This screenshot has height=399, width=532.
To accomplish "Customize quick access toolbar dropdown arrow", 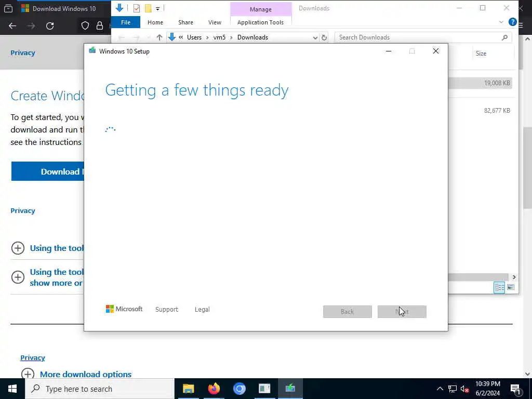I will [158, 8].
